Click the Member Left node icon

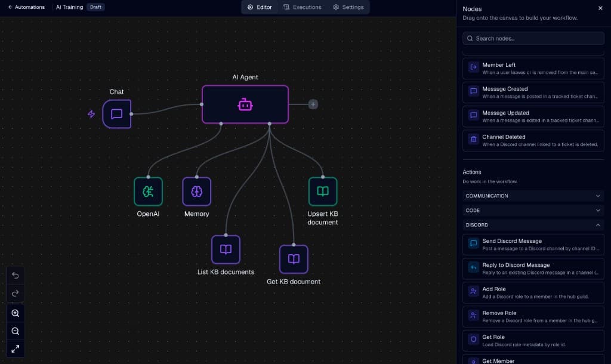coord(473,67)
